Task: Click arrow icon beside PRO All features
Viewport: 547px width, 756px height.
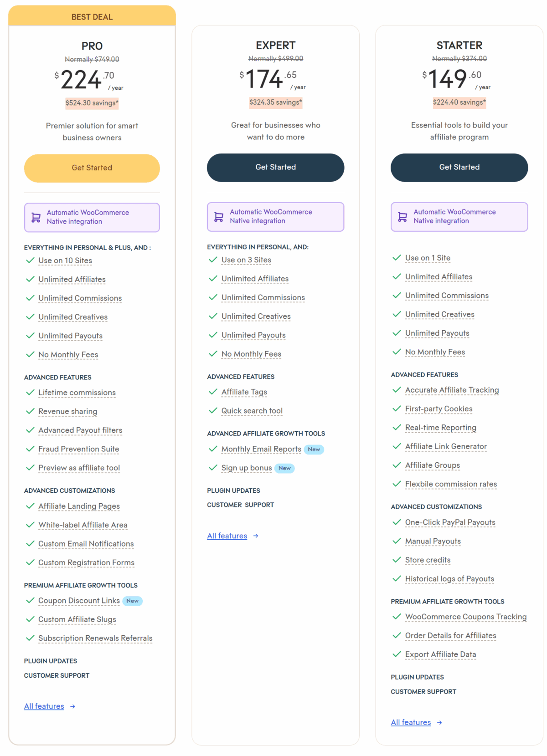Action: (x=72, y=706)
